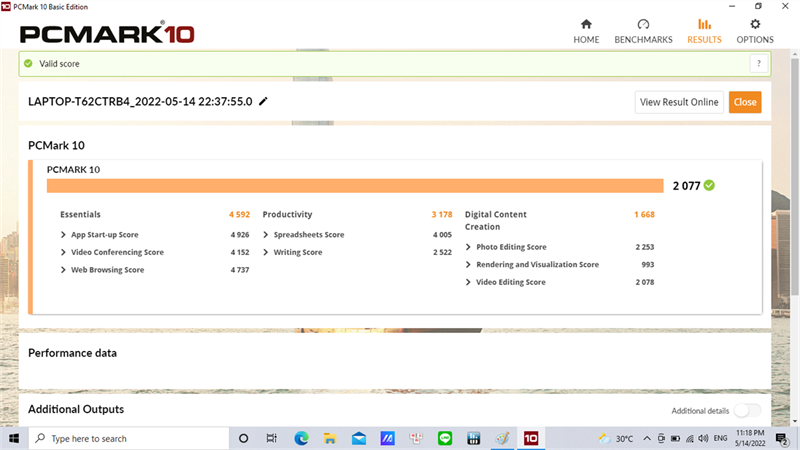Open Task View on the taskbar
The height and width of the screenshot is (450, 800).
click(271, 438)
